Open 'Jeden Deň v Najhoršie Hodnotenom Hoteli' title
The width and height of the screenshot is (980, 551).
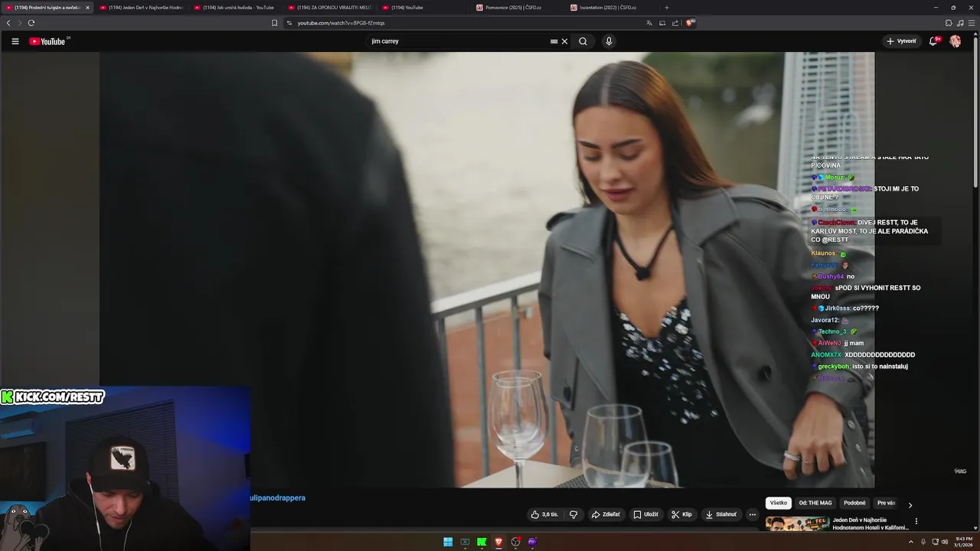[871, 523]
